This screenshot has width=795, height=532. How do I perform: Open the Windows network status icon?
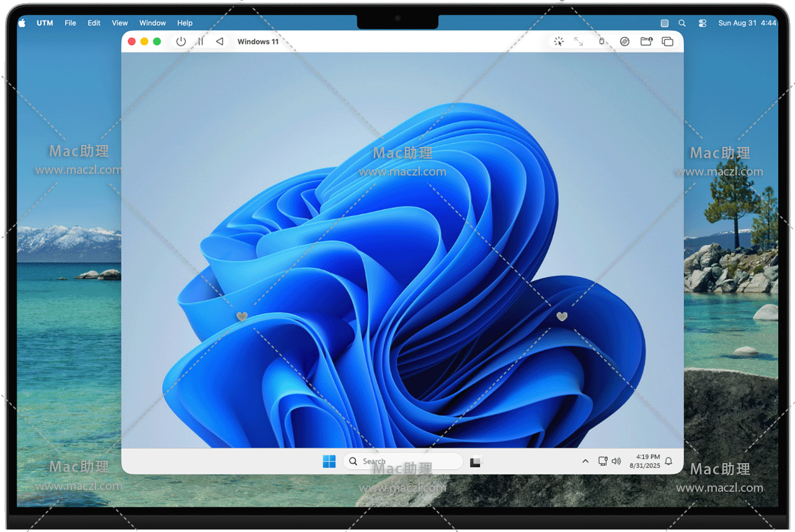[x=602, y=461]
